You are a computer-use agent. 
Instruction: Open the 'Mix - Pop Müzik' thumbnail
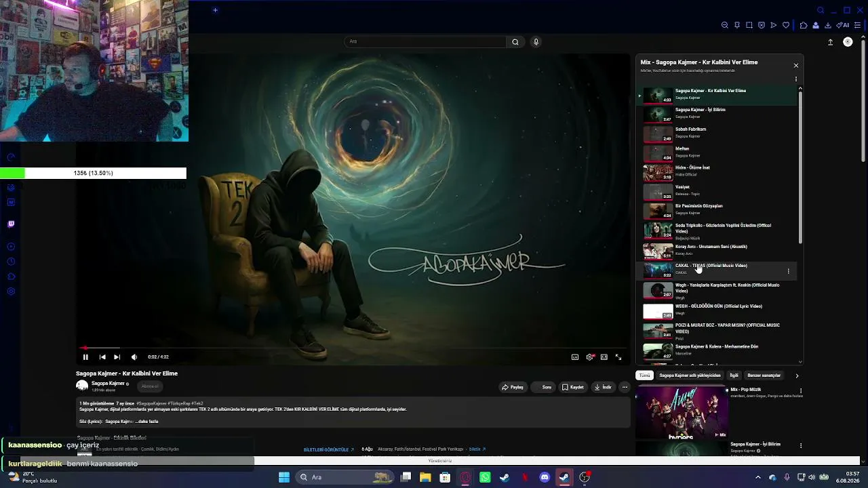pyautogui.click(x=682, y=412)
